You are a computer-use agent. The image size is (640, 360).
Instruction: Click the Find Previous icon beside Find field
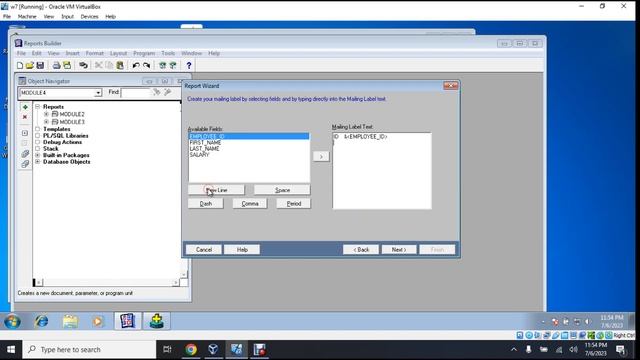[168, 93]
